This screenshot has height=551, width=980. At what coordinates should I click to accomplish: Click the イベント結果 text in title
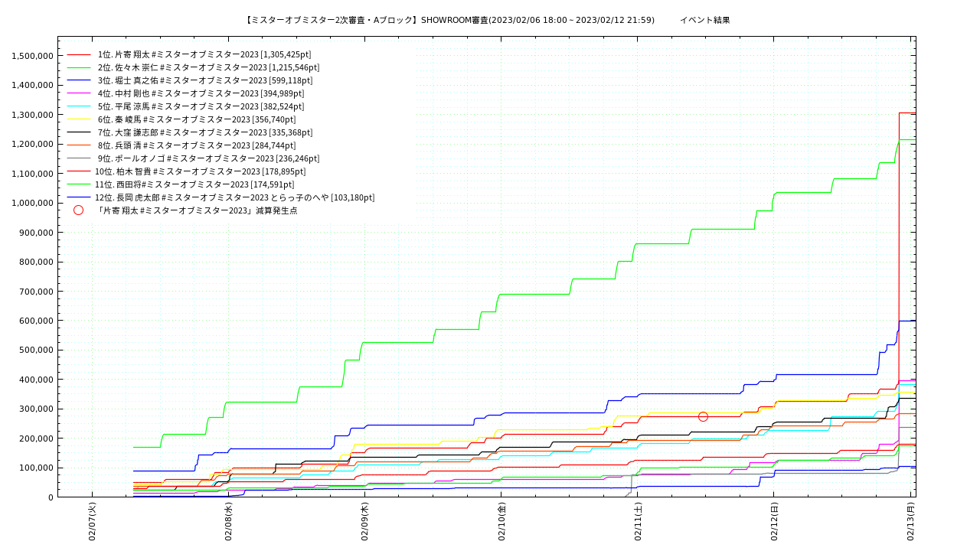[705, 20]
